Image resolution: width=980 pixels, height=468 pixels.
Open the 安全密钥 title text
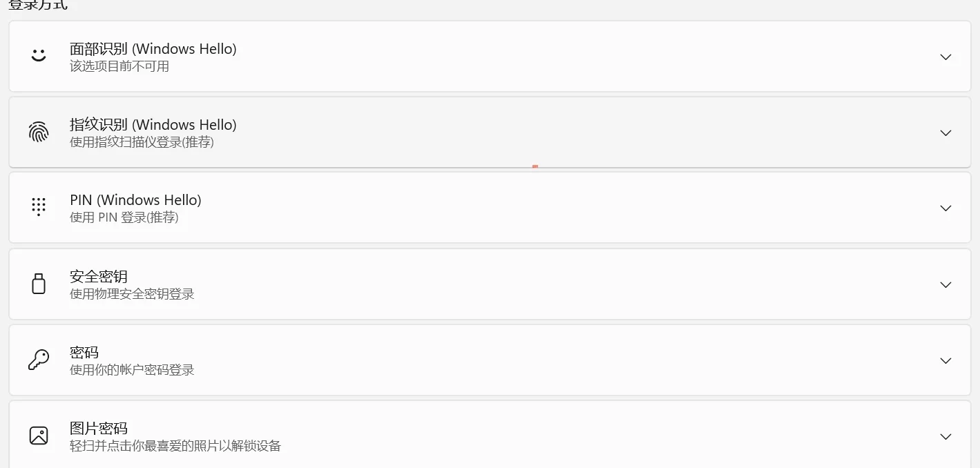pos(99,277)
